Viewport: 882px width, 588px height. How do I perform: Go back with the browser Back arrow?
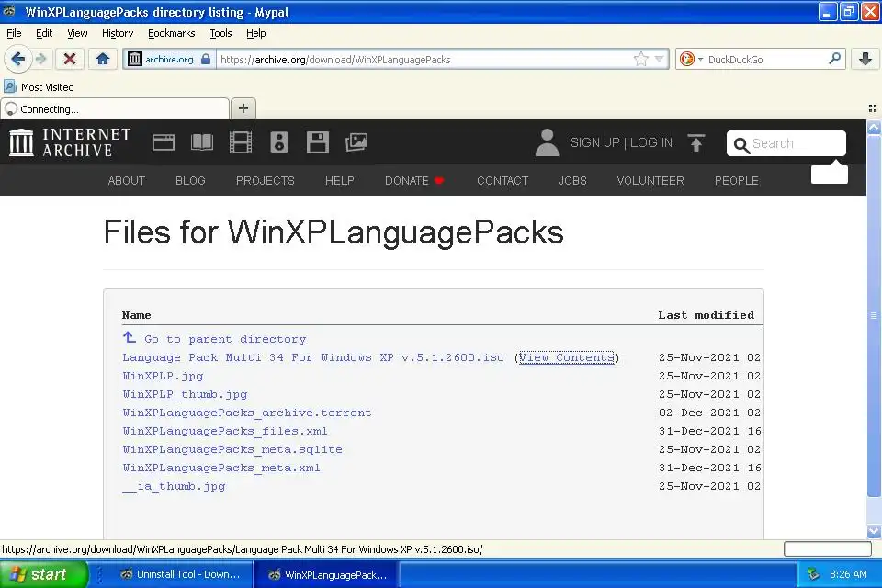point(17,59)
